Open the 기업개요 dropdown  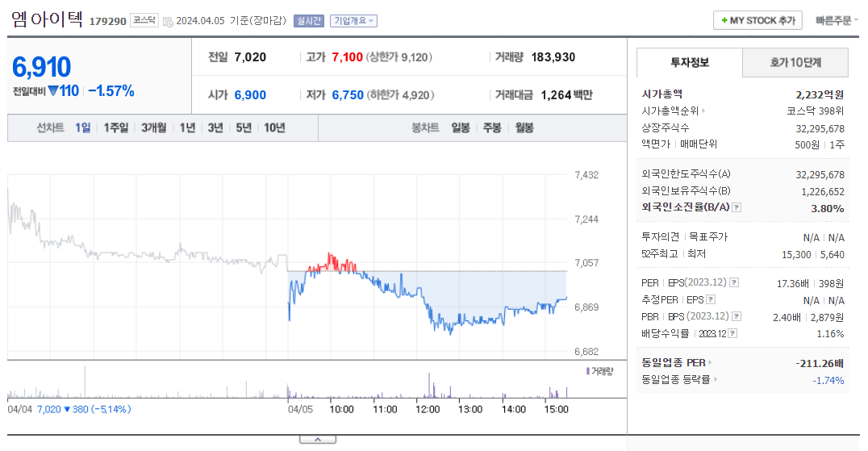[353, 21]
